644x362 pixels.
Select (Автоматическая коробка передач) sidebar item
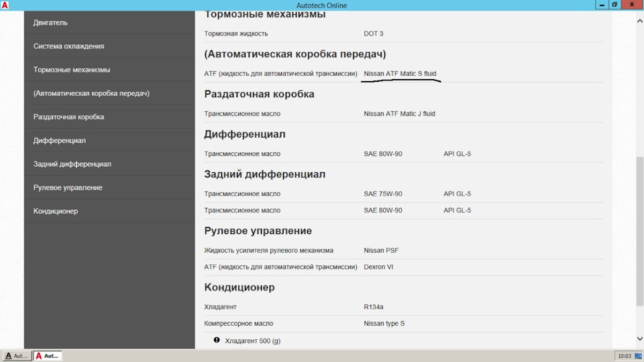(x=91, y=93)
